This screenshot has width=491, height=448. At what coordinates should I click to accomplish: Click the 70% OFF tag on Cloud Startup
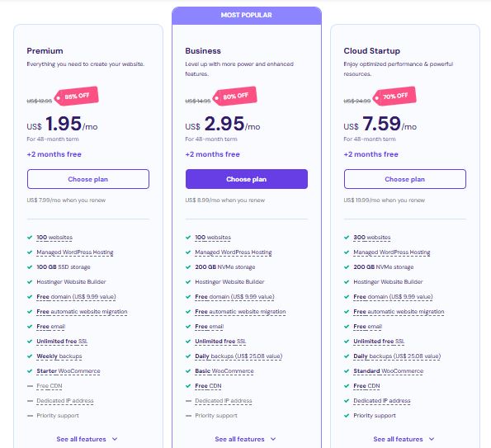[394, 96]
